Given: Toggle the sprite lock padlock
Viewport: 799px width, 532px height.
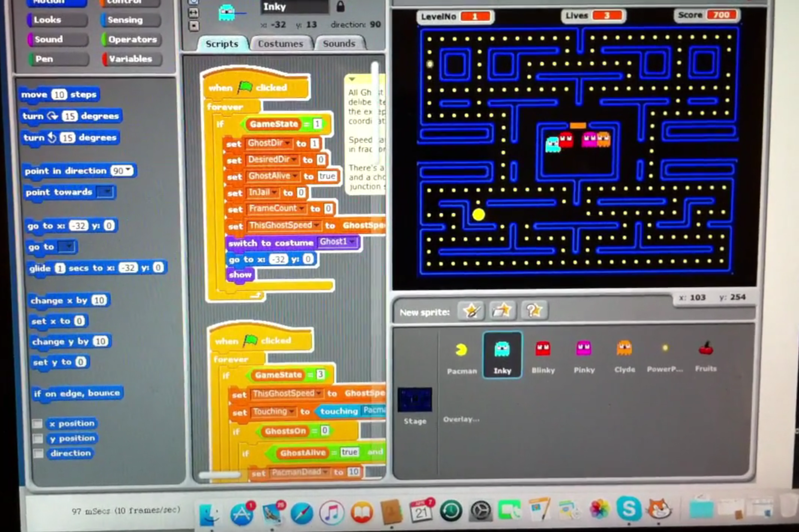Looking at the screenshot, I should pos(340,6).
